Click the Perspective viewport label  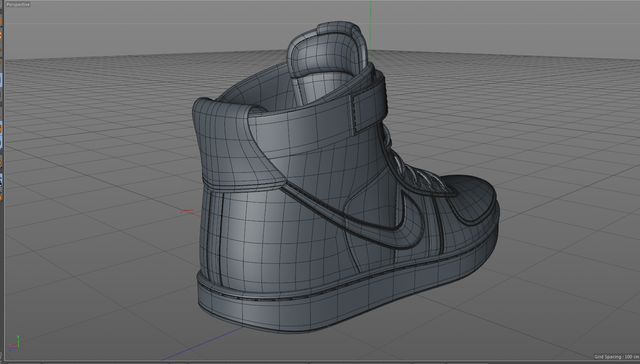click(x=18, y=4)
